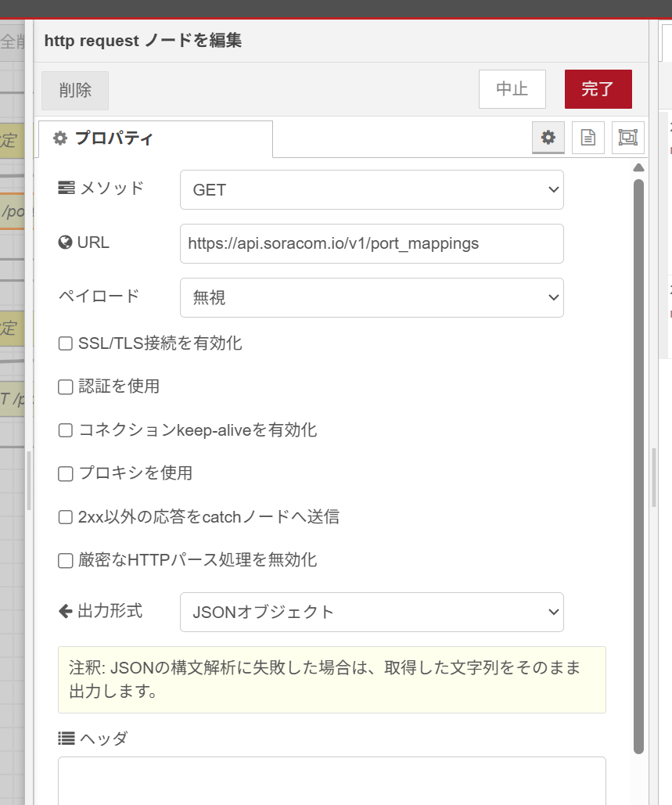
Task: Check 2xx以外の応答をcatchノードへ送信
Action: [66, 517]
